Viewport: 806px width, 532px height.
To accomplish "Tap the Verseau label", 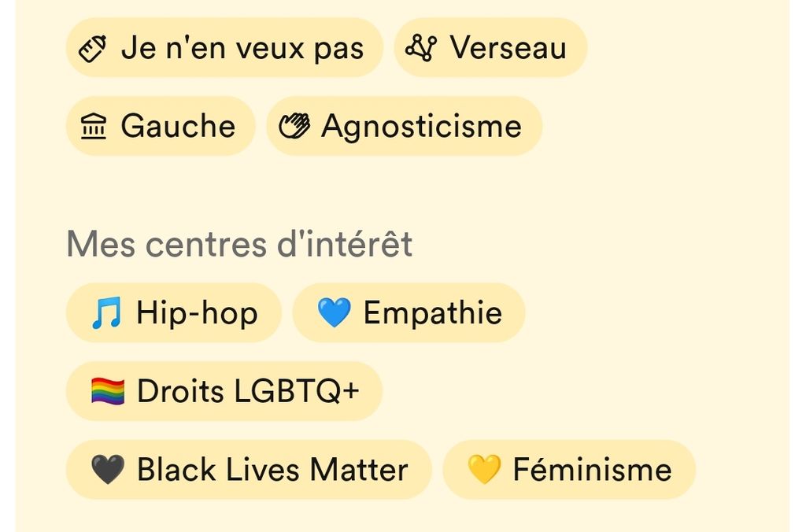I will point(508,49).
